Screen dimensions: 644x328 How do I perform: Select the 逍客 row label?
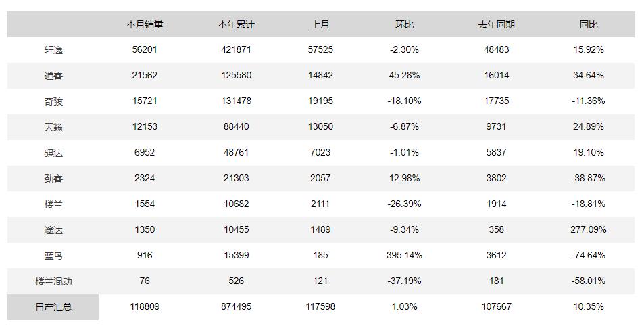coord(53,76)
